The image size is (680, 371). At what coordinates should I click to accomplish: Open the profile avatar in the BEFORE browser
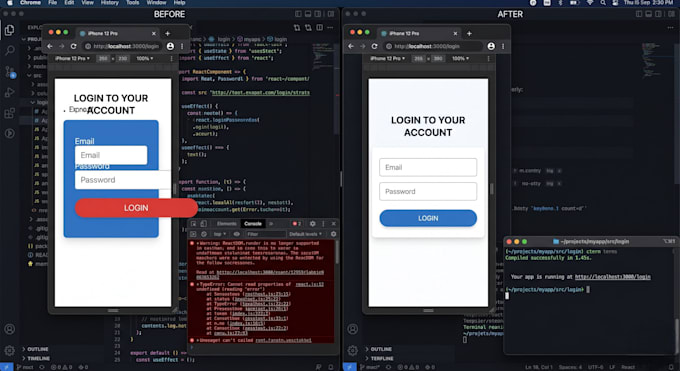pos(170,46)
